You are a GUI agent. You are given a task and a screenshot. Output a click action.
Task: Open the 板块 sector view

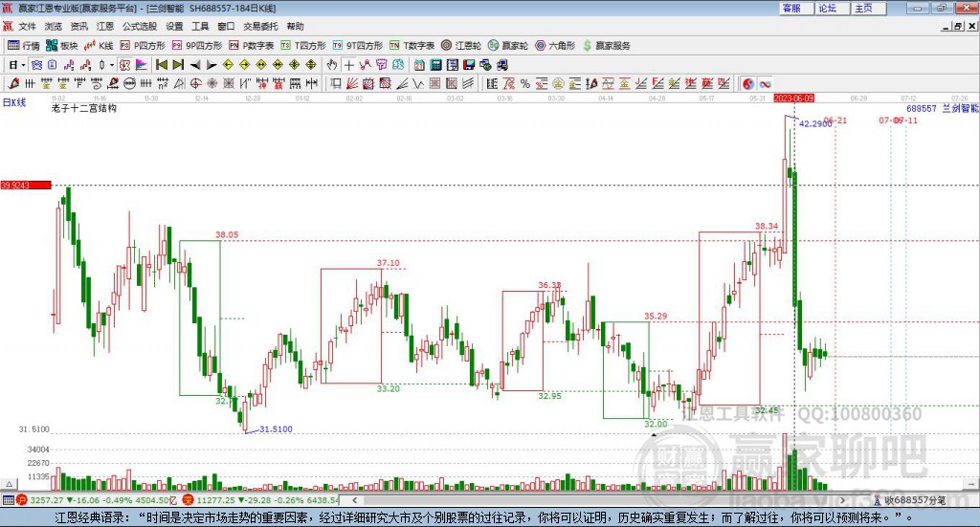tap(62, 46)
